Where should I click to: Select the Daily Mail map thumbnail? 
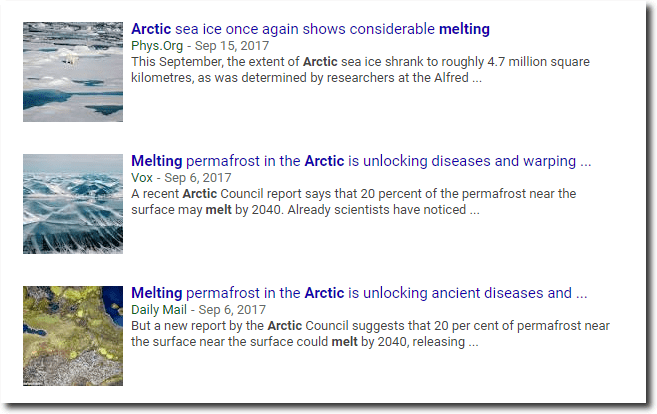(72, 336)
